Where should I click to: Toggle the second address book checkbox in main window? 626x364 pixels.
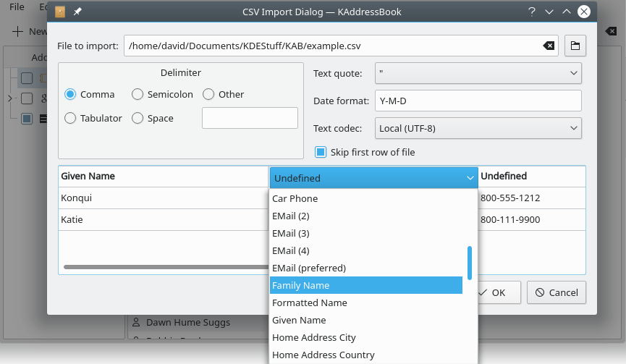(x=27, y=98)
